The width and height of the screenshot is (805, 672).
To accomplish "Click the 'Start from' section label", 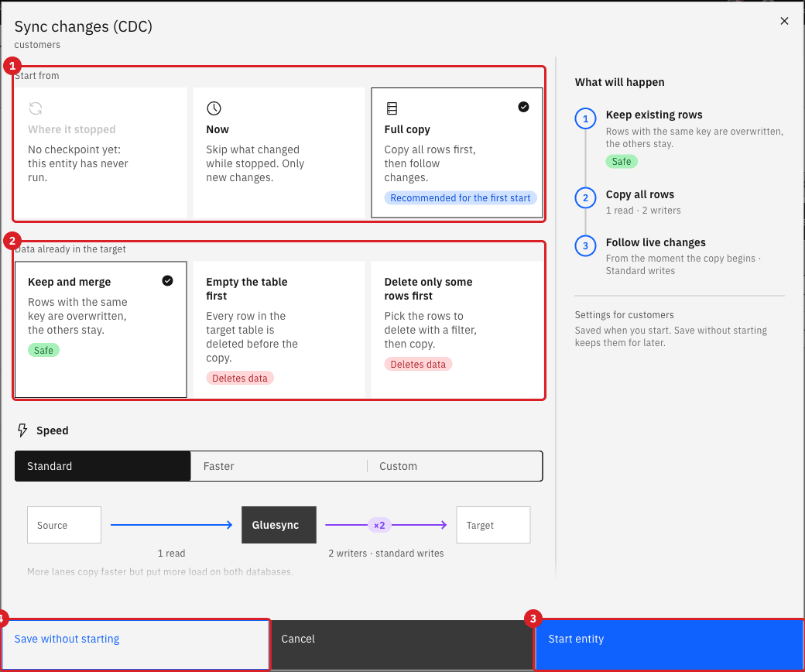I will tap(37, 75).
